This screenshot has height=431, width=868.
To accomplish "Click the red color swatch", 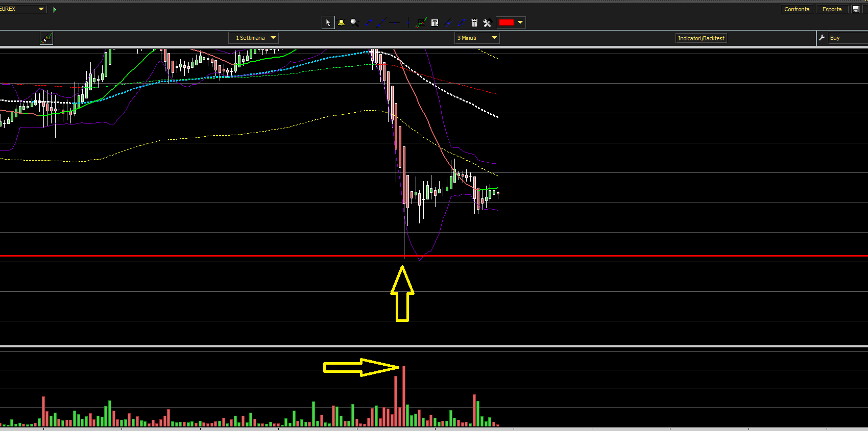I will 506,22.
